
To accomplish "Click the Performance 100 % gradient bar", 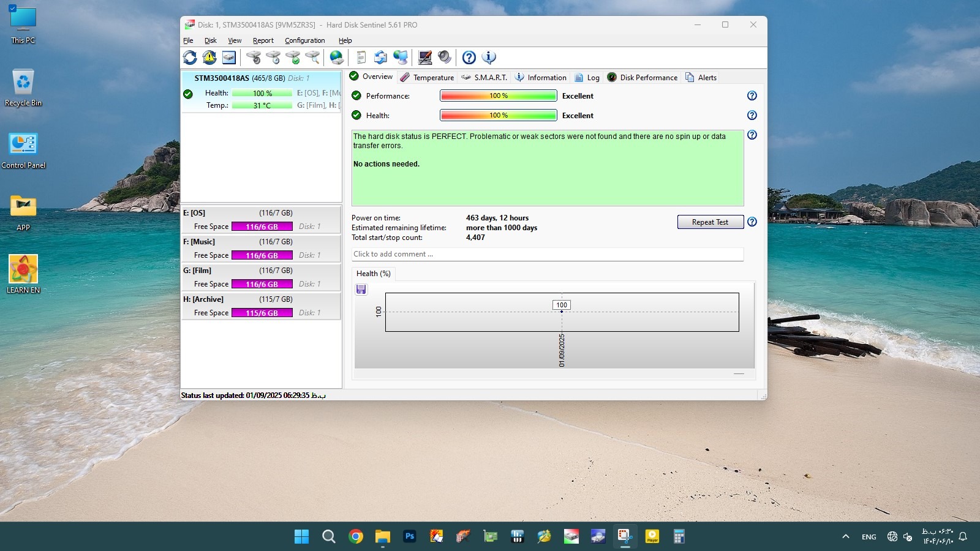I will click(x=499, y=96).
